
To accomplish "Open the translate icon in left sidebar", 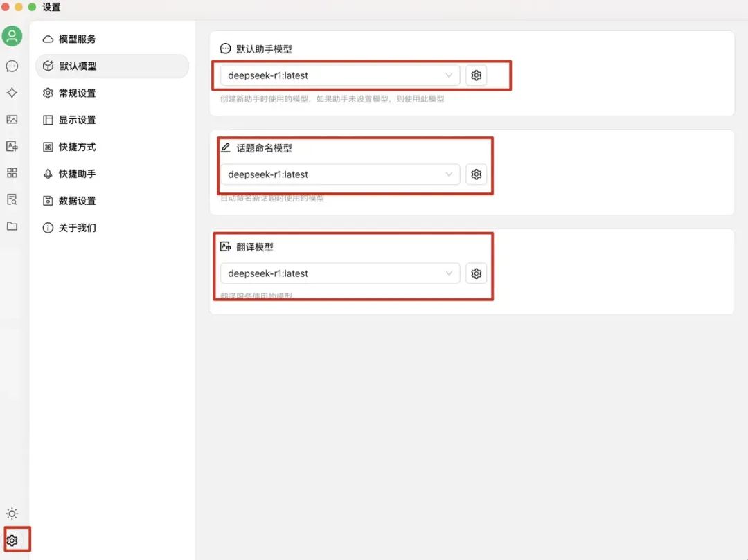I will coord(12,146).
